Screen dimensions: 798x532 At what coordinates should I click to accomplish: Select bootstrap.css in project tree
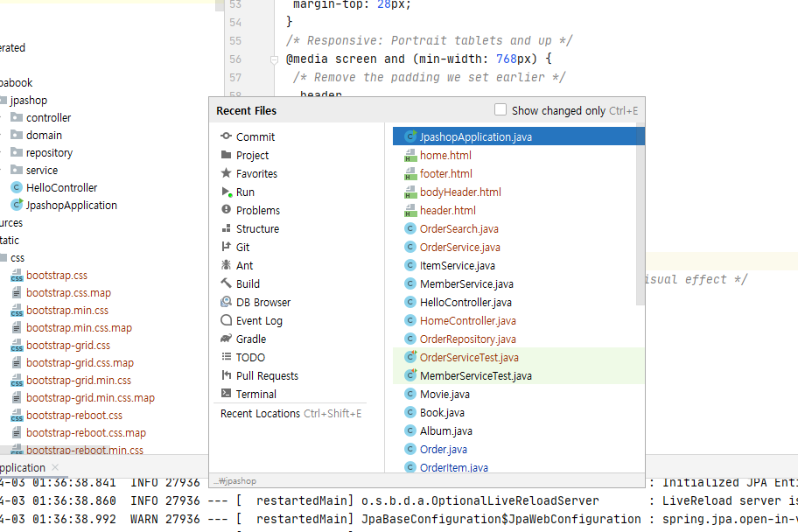click(x=49, y=276)
